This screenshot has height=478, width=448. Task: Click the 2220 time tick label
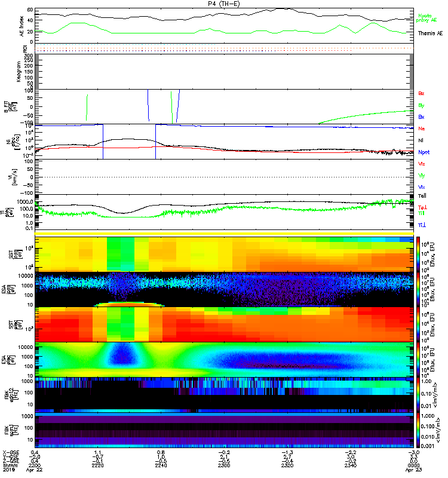click(97, 465)
